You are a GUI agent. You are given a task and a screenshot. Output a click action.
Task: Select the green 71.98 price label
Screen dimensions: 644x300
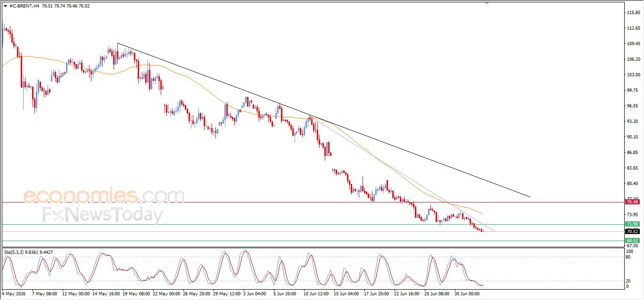click(632, 224)
